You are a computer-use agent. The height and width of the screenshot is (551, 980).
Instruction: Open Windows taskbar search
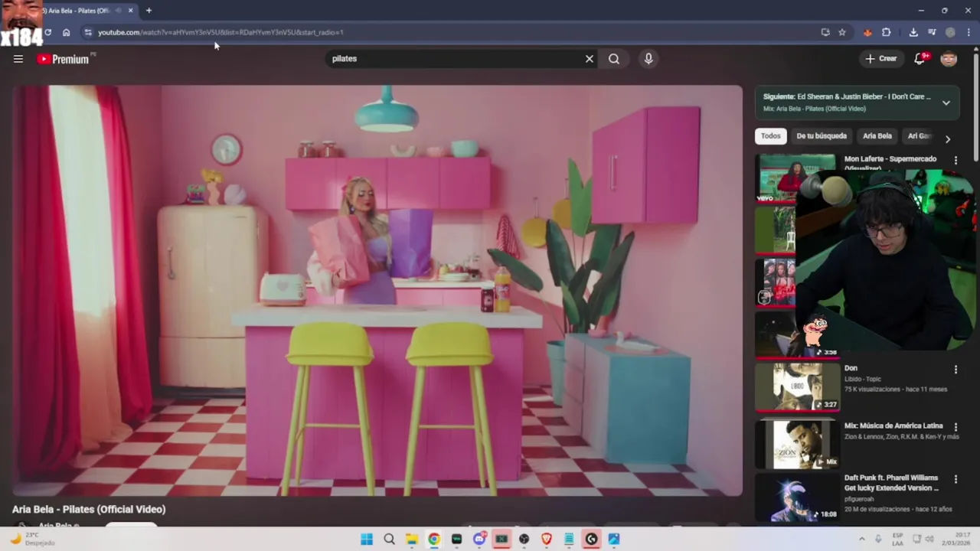tap(389, 539)
